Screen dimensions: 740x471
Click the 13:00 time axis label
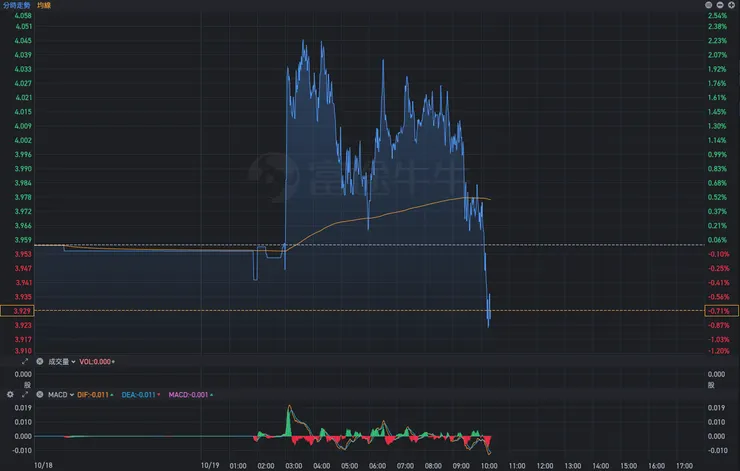pyautogui.click(x=572, y=466)
